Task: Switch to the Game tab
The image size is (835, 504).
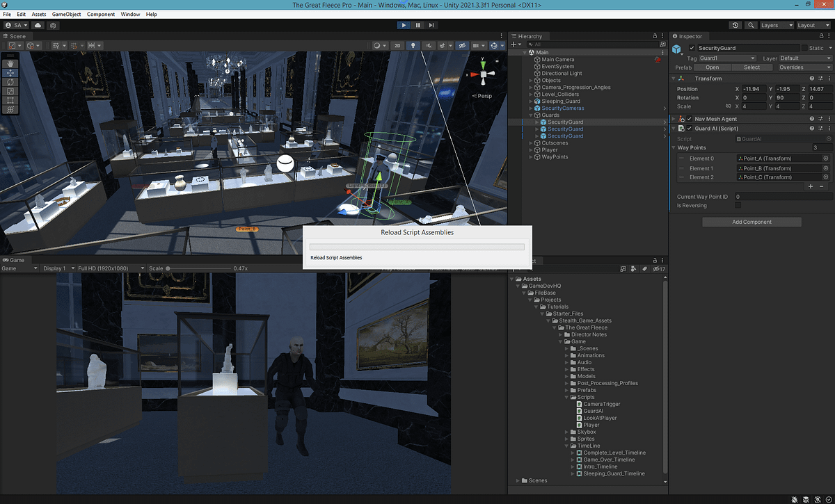Action: [15, 260]
